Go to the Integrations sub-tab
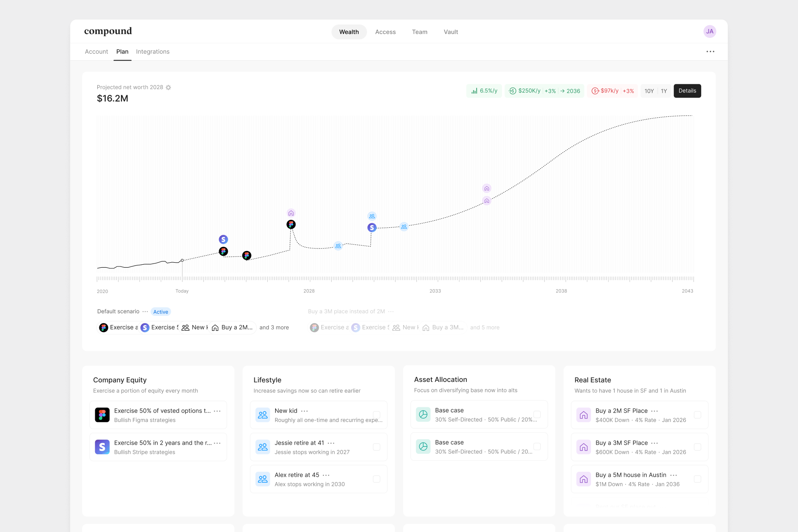Viewport: 798px width, 532px height. point(153,52)
